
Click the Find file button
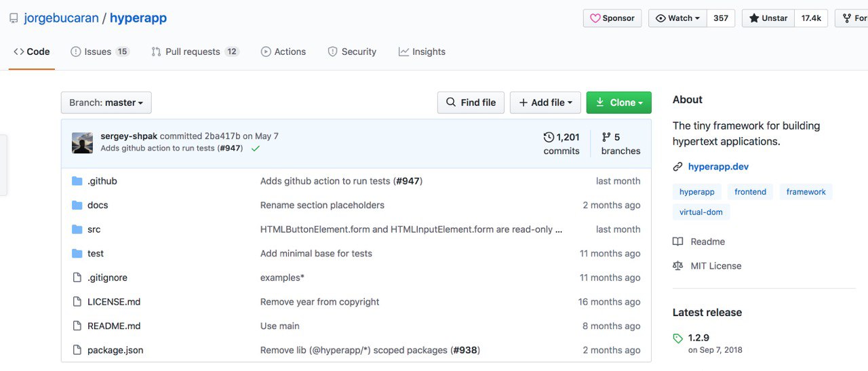(x=471, y=102)
